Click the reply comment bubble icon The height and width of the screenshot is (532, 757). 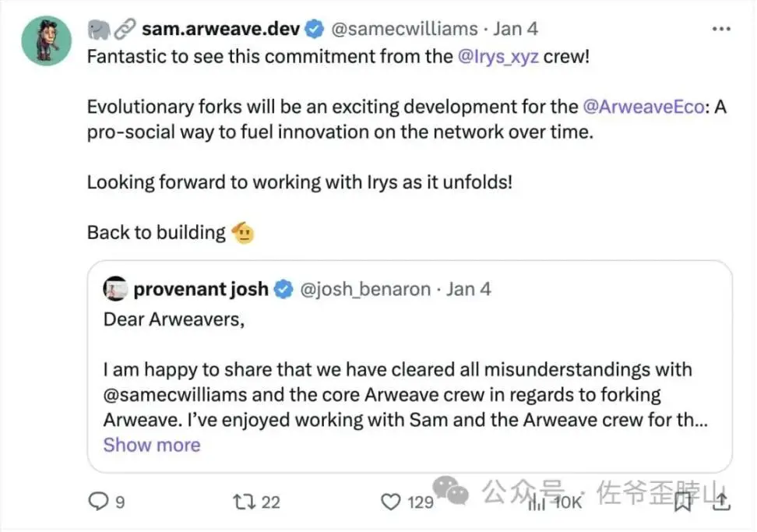coord(98,501)
